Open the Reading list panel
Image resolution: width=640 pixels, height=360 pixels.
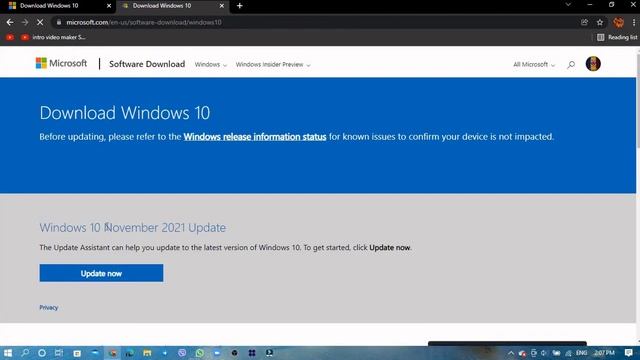click(x=617, y=37)
